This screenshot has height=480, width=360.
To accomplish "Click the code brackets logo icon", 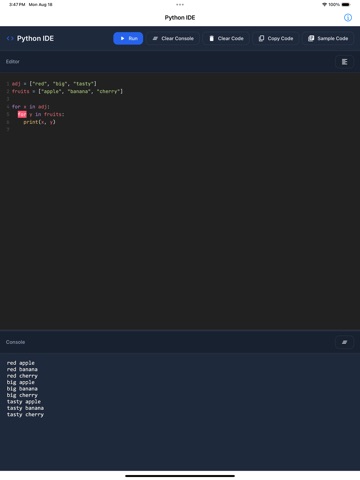I will pos(10,38).
